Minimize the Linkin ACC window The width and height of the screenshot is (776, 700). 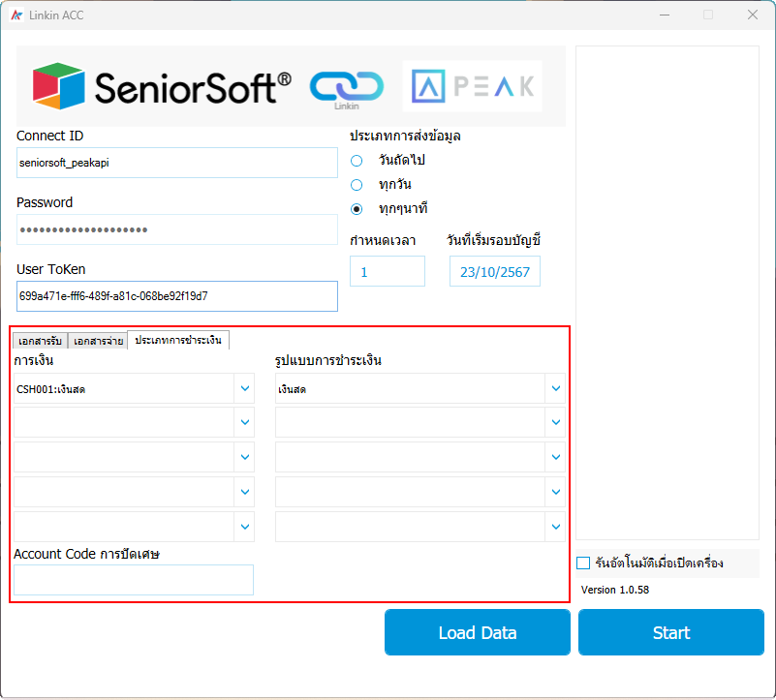665,15
